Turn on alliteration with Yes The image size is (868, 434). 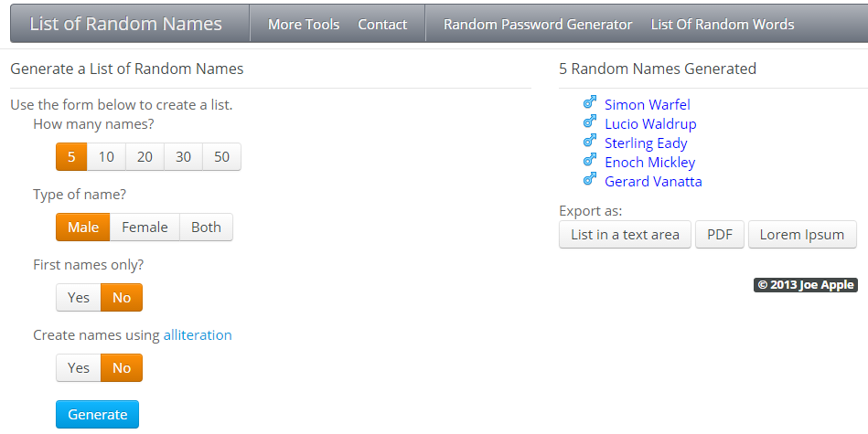[x=79, y=368]
